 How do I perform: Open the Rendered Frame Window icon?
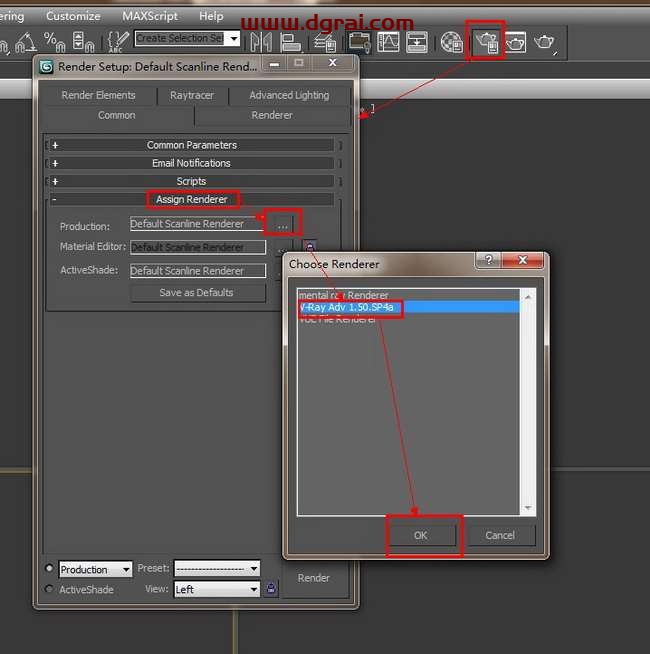coord(516,42)
